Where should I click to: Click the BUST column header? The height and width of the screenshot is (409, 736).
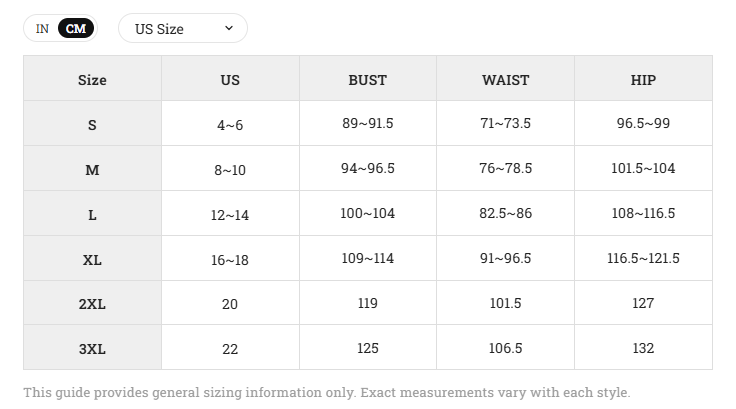(x=368, y=78)
